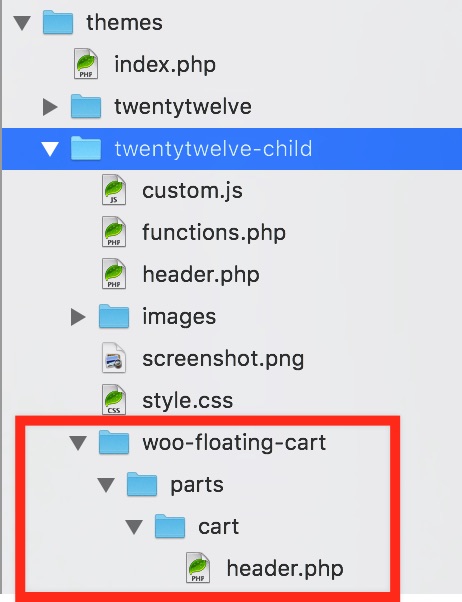
Task: Click the themes folder icon
Action: [x=58, y=22]
